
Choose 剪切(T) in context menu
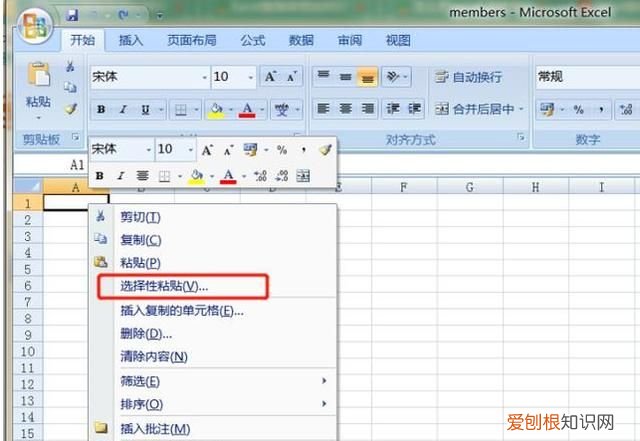213,217
